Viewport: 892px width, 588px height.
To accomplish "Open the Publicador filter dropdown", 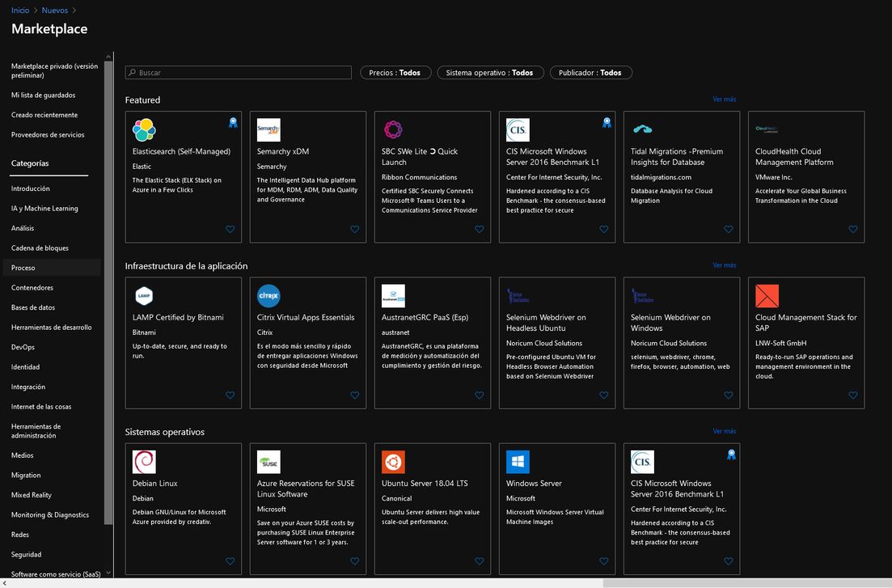I will point(590,73).
